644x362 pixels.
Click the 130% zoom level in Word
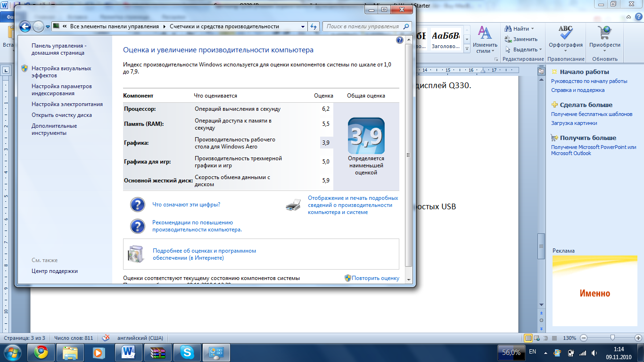pos(570,338)
